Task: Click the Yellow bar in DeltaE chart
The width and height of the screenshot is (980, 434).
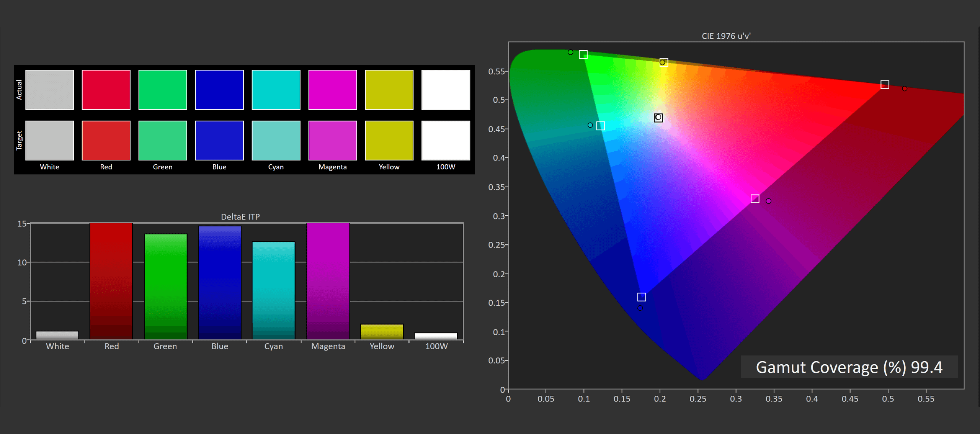Action: (x=382, y=332)
